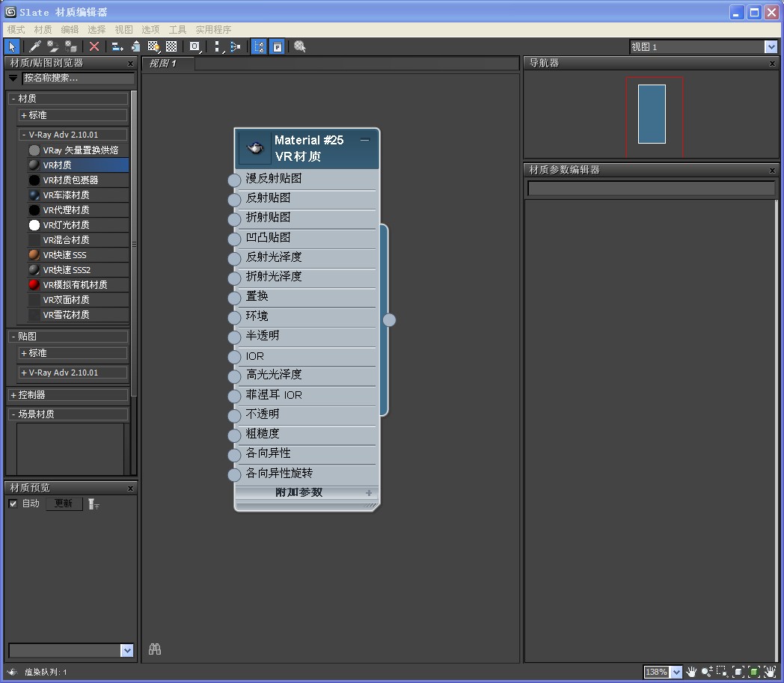Open the Material ID Channel flyout

pos(195,46)
